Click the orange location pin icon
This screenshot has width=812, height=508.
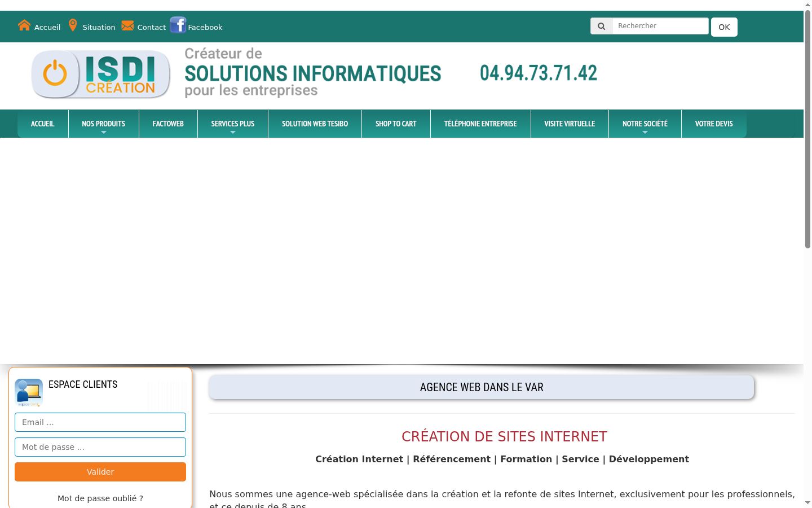[x=73, y=25]
